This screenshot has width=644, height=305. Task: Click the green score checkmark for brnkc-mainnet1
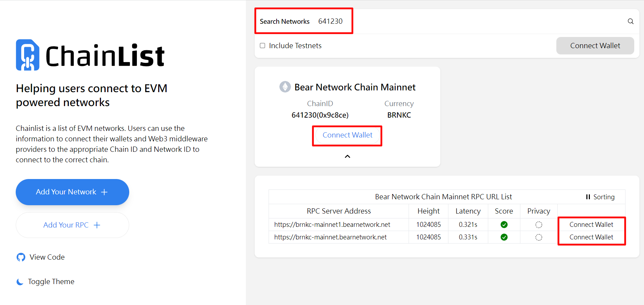504,225
